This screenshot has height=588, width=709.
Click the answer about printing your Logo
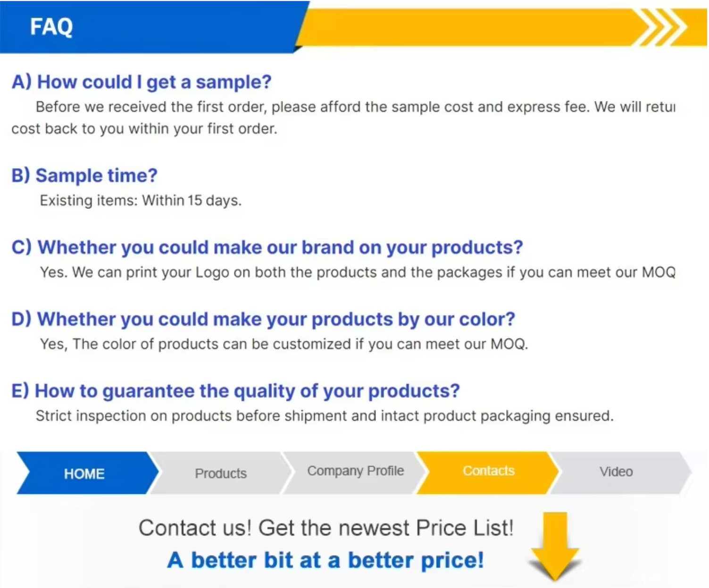click(x=358, y=273)
